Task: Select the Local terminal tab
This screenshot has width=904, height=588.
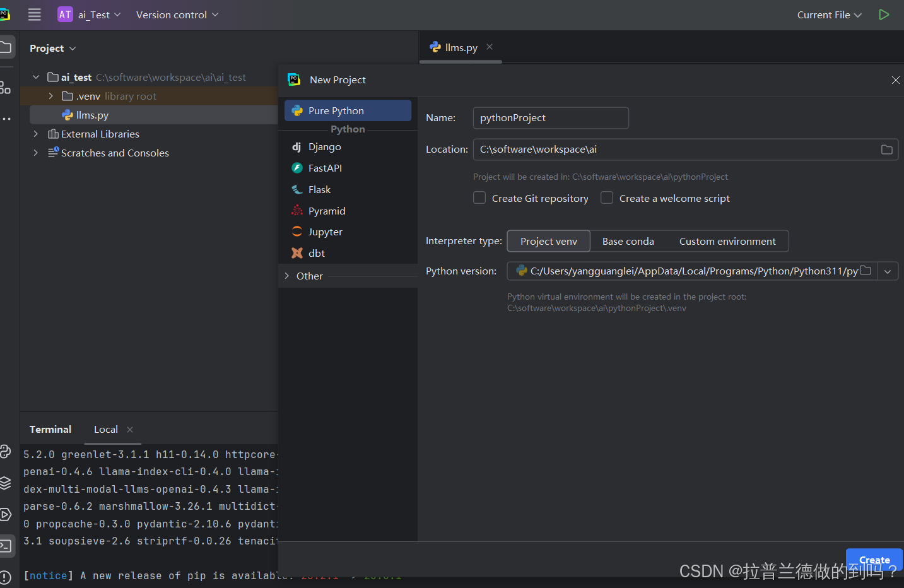Action: pos(106,430)
